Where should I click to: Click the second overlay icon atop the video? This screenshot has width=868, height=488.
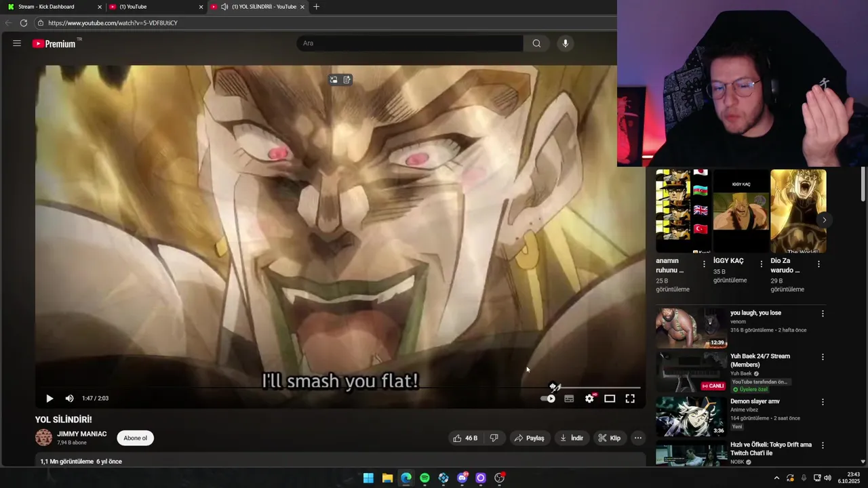tap(347, 80)
